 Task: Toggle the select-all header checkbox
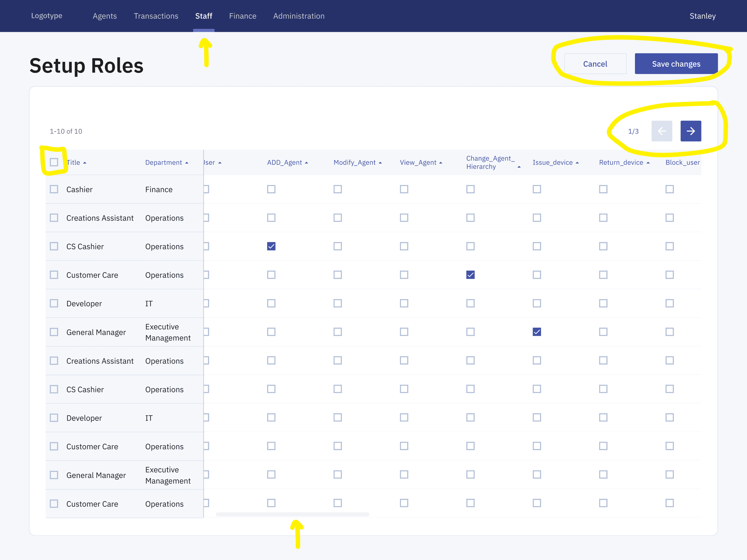[54, 162]
